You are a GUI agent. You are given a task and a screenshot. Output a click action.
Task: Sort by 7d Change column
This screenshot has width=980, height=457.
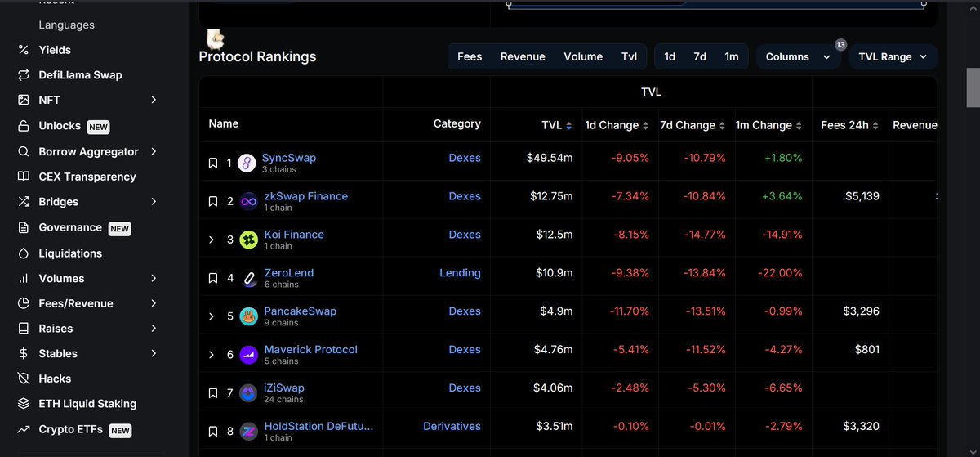tap(693, 125)
